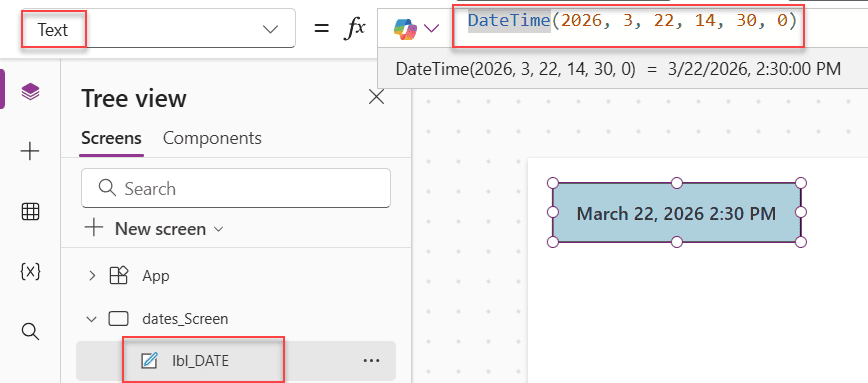This screenshot has width=868, height=383.
Task: Click the New screen button
Action: [x=154, y=229]
